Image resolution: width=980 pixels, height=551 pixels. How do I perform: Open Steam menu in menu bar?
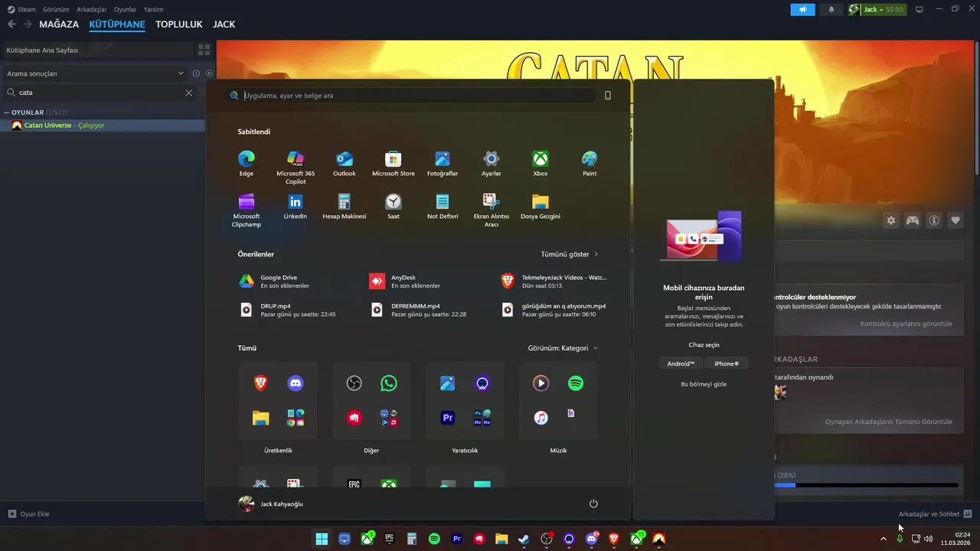pyautogui.click(x=21, y=9)
